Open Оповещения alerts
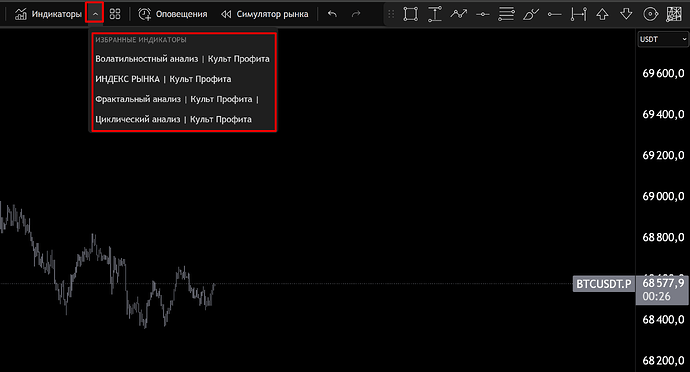690x372 pixels. coord(172,14)
